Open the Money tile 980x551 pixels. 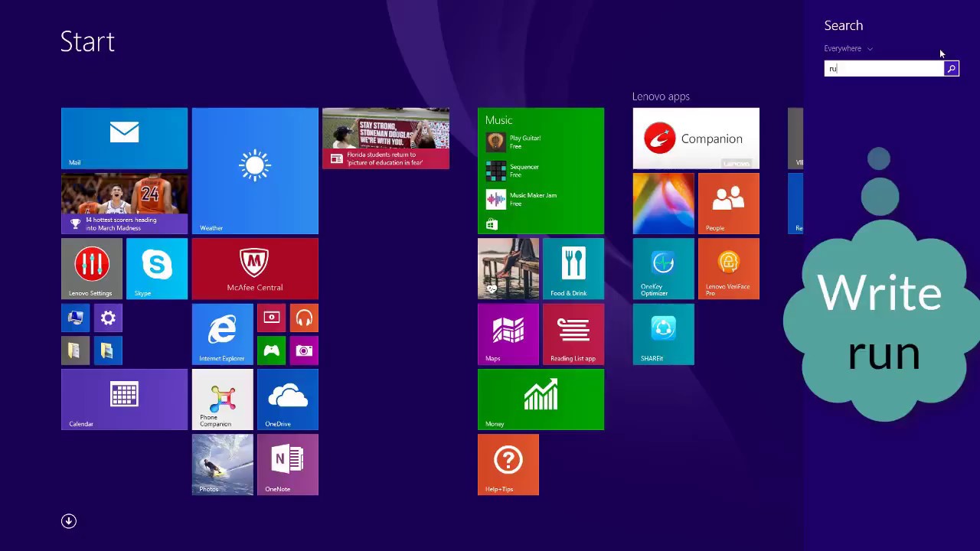pos(541,399)
